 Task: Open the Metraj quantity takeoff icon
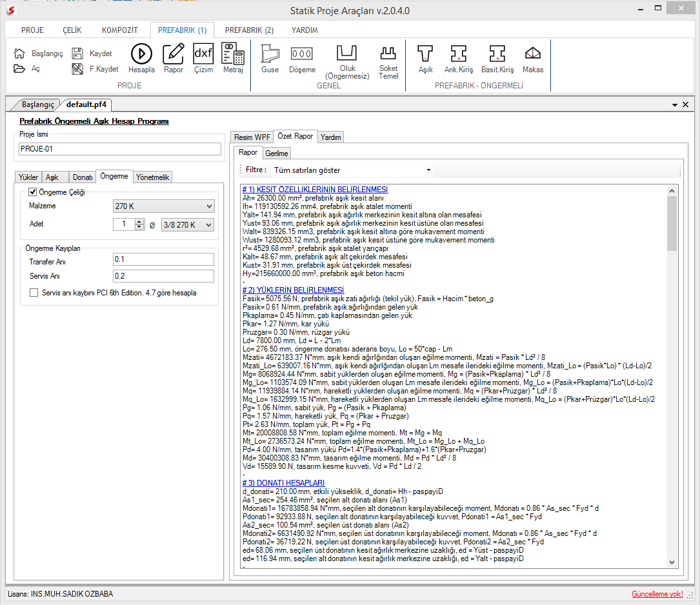(233, 54)
